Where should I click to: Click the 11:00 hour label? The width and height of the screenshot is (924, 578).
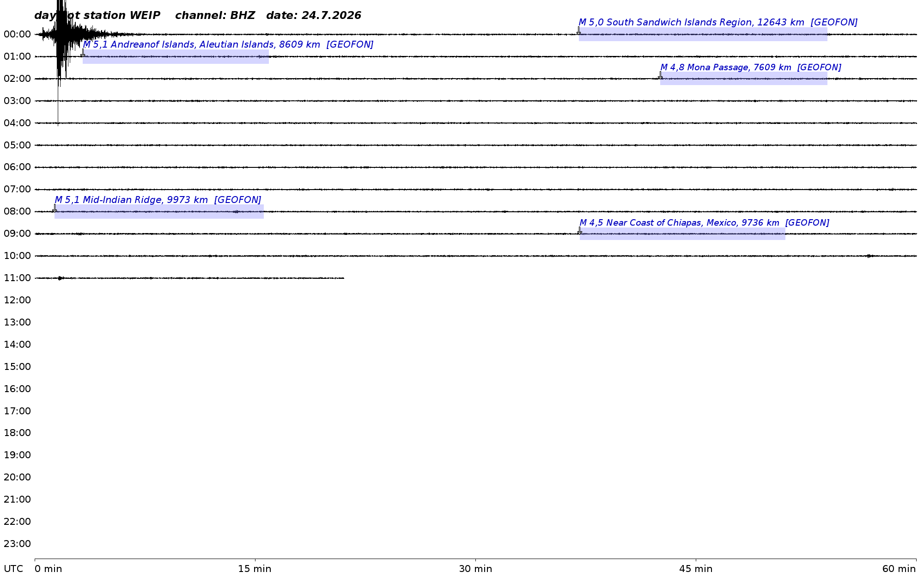coord(17,278)
